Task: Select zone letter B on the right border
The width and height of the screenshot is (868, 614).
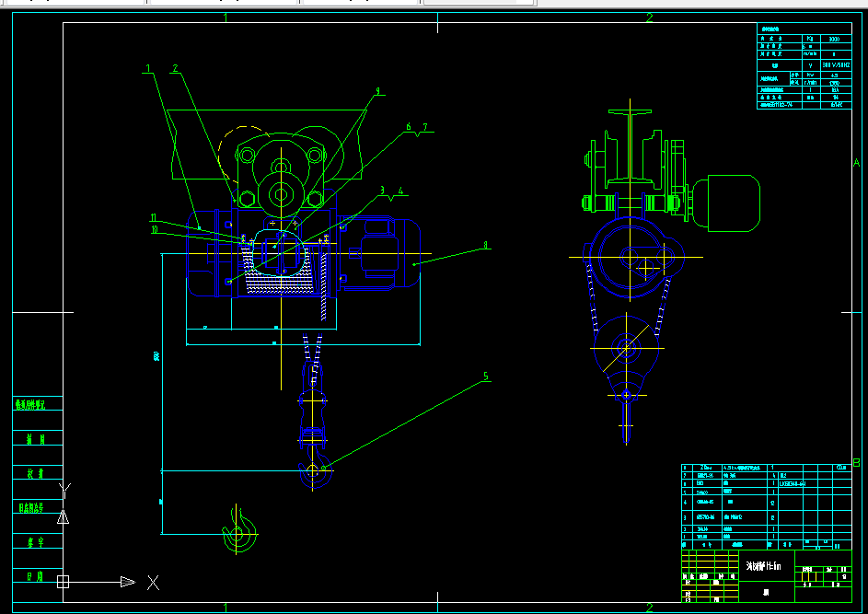Action: point(857,463)
